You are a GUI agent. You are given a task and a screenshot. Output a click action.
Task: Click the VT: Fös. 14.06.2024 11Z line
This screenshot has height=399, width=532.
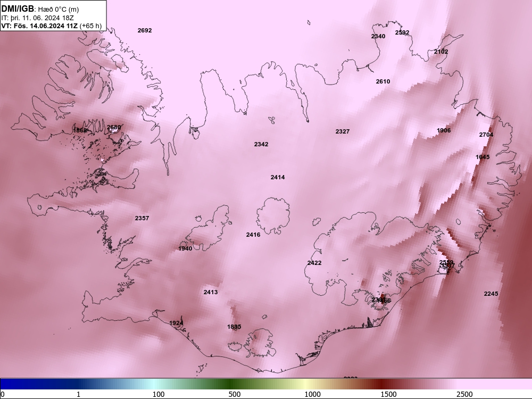[51, 26]
